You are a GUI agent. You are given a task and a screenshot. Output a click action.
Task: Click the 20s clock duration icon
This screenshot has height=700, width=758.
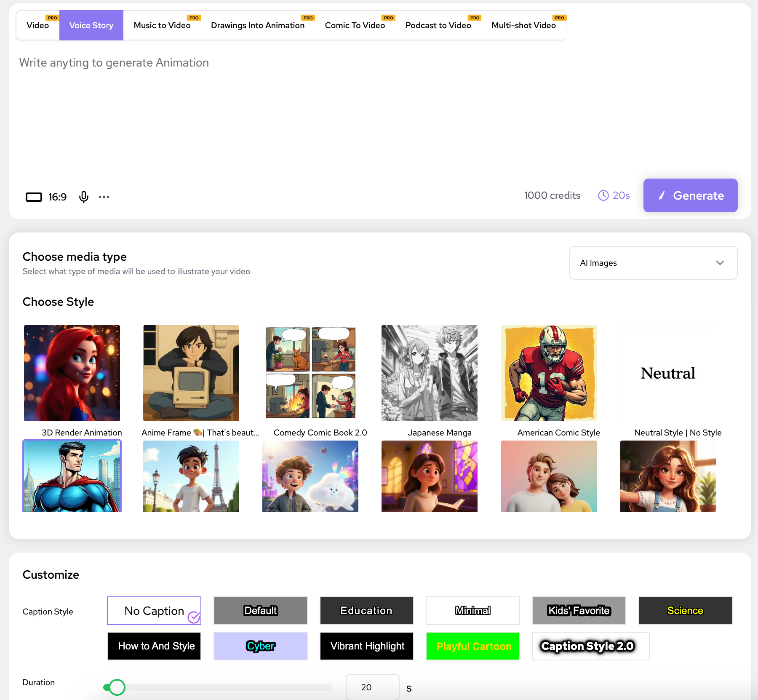tap(603, 195)
